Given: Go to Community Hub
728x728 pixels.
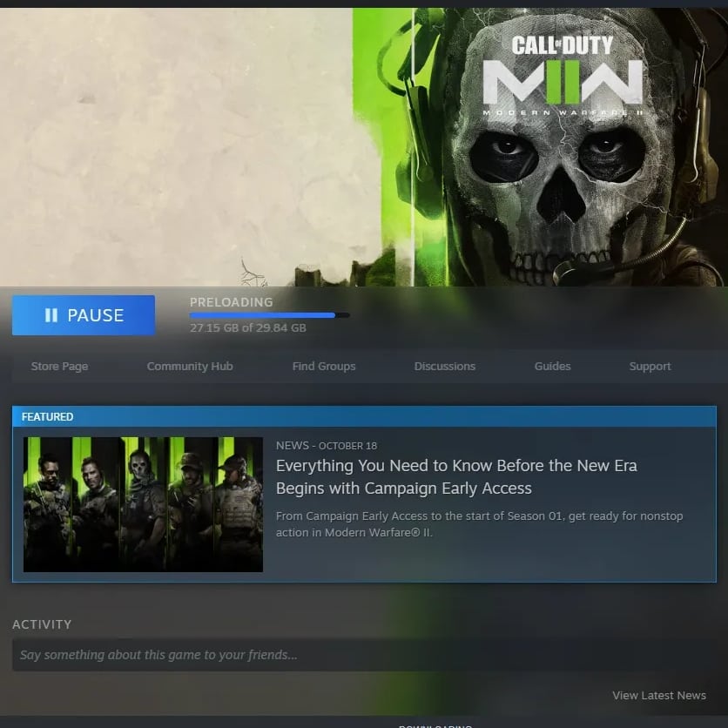Looking at the screenshot, I should coord(190,367).
